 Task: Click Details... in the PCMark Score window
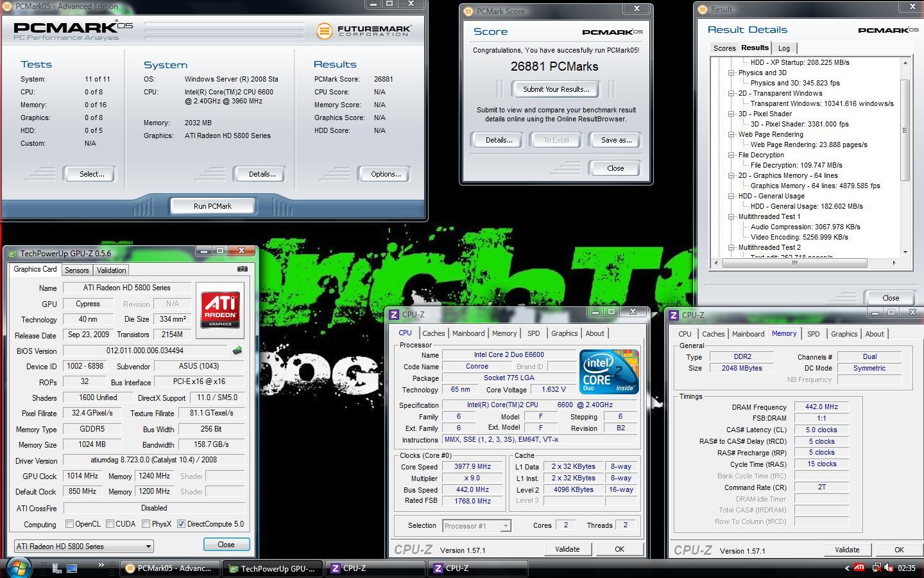coord(499,140)
